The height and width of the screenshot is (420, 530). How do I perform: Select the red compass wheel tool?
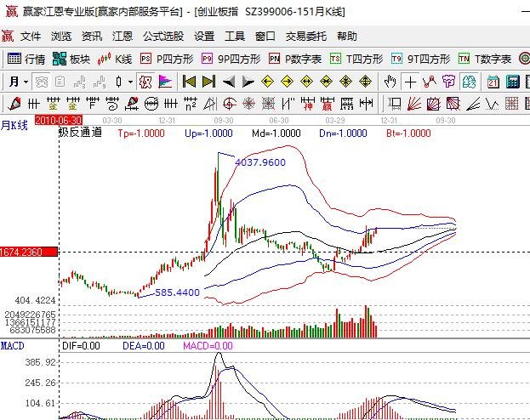tap(248, 104)
